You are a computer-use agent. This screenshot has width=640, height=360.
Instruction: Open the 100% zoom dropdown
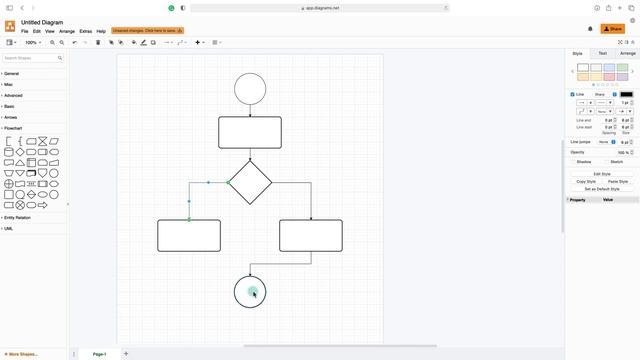[x=33, y=42]
